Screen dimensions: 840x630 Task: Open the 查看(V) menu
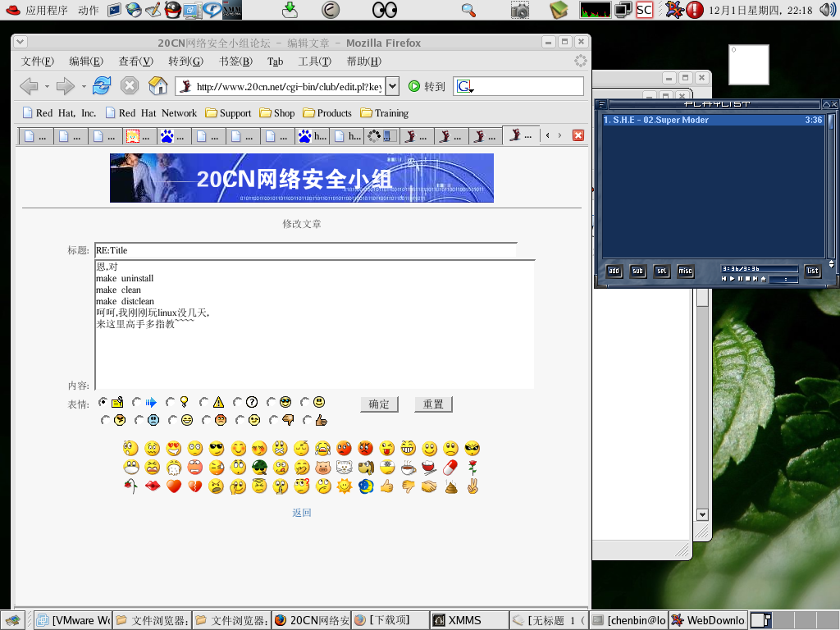[x=136, y=62]
